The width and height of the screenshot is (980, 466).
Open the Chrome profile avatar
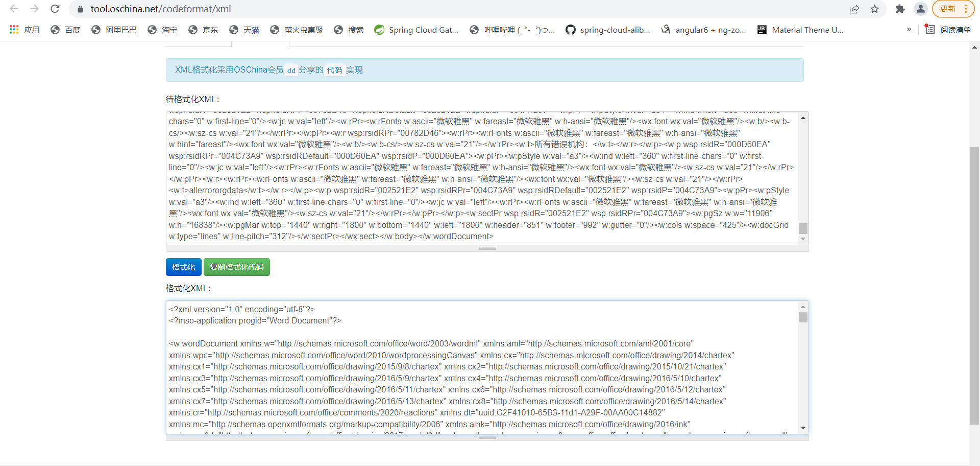(920, 9)
